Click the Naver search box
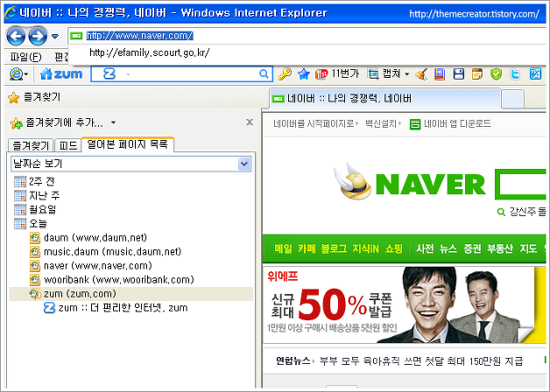The width and height of the screenshot is (550, 392). point(520,185)
